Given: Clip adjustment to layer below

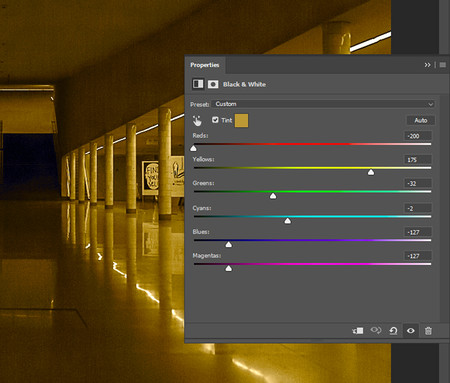Looking at the screenshot, I should click(x=358, y=331).
